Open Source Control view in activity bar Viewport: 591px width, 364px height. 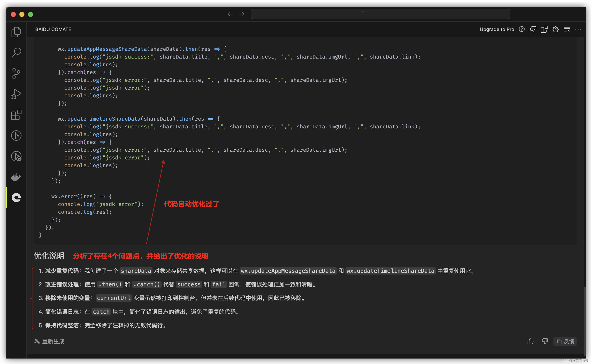point(16,73)
